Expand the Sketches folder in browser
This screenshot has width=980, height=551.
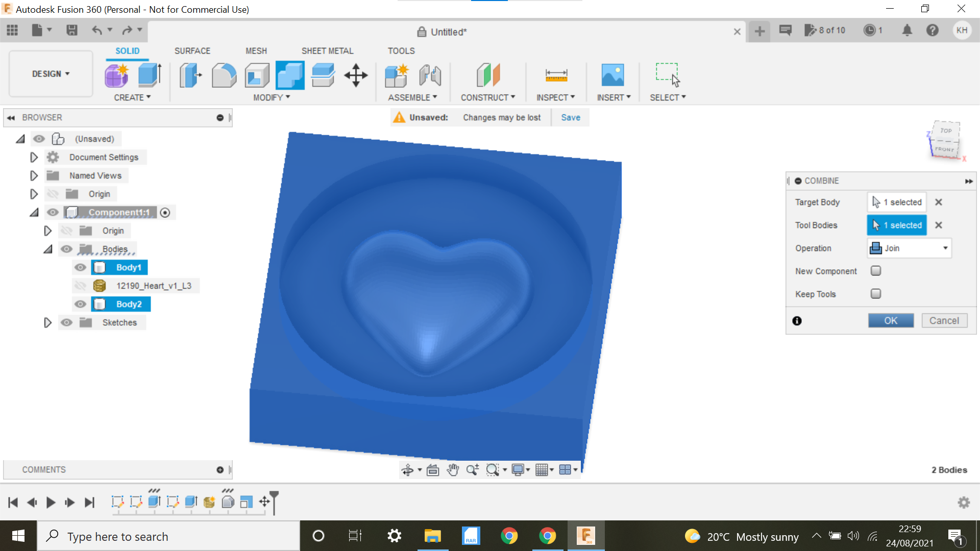(x=47, y=322)
